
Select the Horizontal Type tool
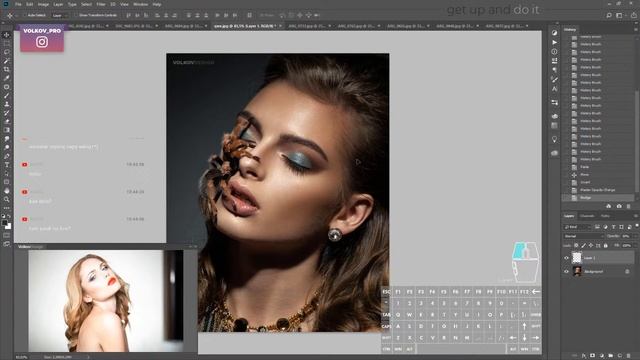(7, 164)
